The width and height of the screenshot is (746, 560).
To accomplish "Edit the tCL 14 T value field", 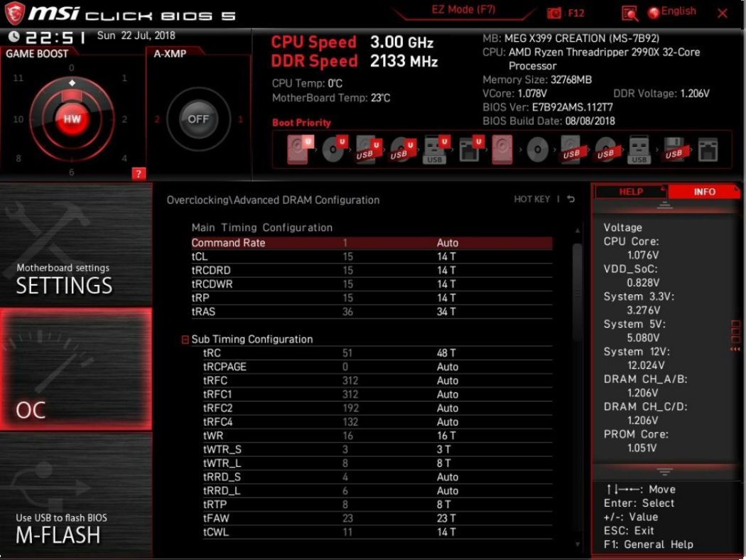I will point(446,257).
